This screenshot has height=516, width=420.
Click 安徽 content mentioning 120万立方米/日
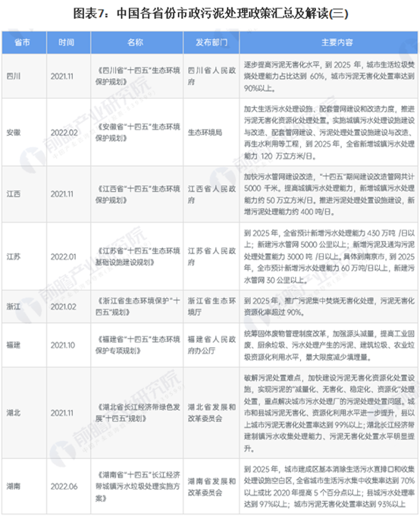pos(329,133)
